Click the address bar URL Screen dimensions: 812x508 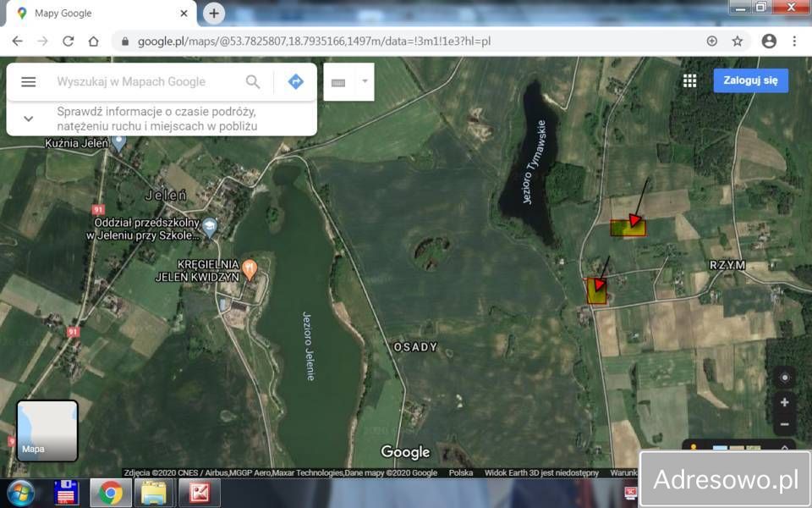[x=314, y=41]
